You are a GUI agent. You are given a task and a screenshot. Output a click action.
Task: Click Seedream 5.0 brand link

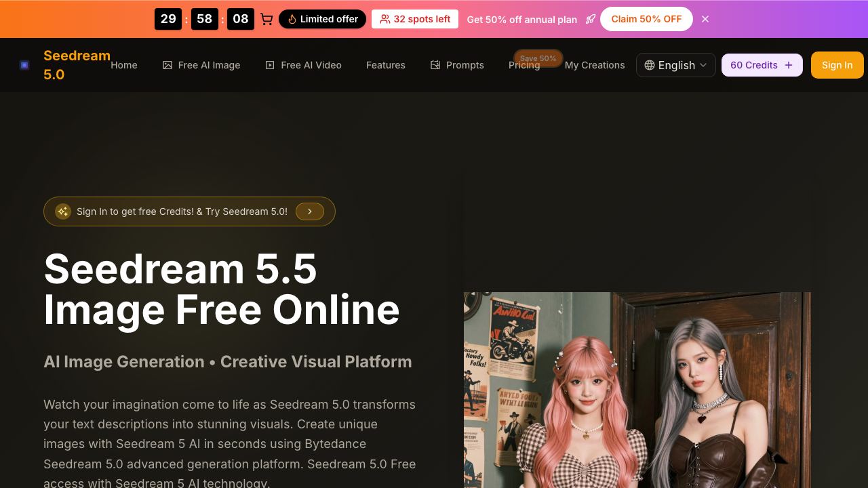pyautogui.click(x=77, y=65)
